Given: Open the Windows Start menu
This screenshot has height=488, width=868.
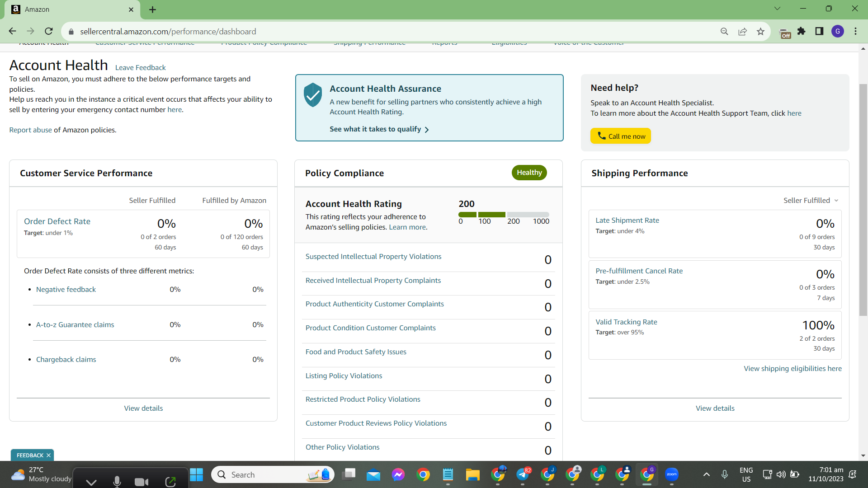Looking at the screenshot, I should point(196,475).
